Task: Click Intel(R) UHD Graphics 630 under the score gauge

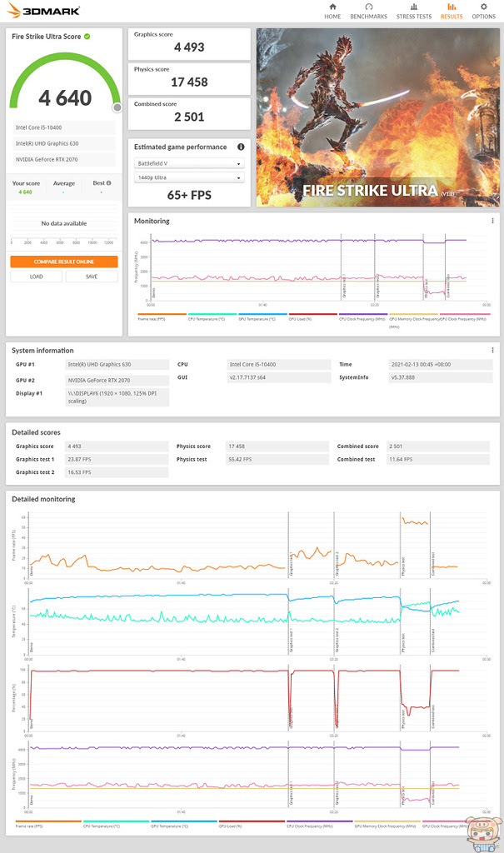Action: coord(63,143)
